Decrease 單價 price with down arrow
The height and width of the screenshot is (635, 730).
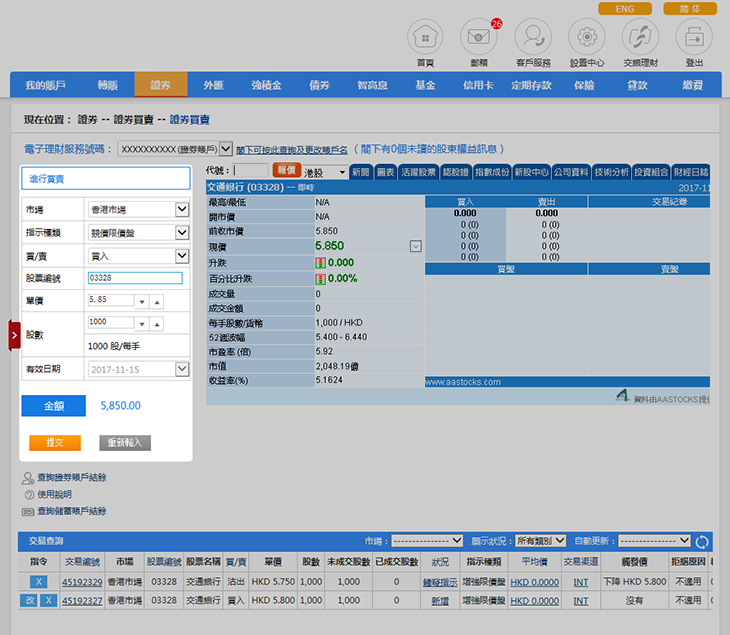point(142,301)
